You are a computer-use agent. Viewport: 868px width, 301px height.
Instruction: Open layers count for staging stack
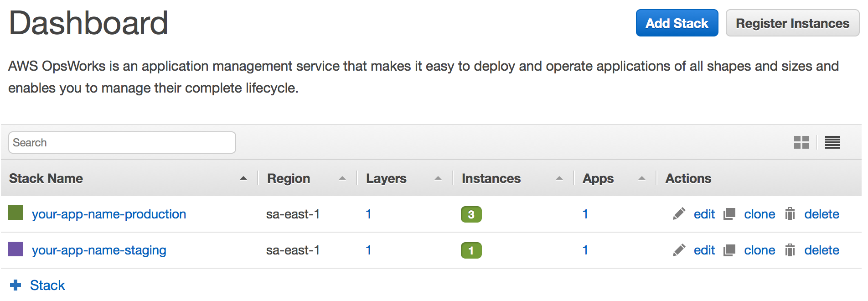pyautogui.click(x=368, y=250)
